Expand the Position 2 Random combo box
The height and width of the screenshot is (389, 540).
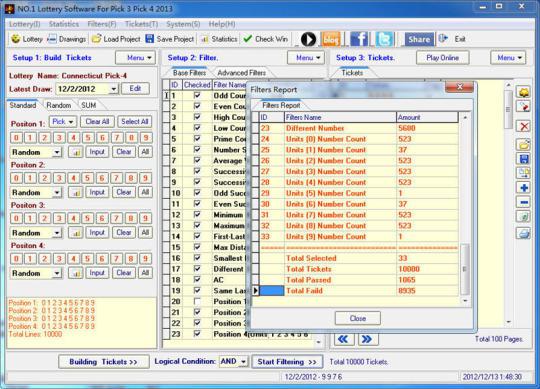[57, 192]
